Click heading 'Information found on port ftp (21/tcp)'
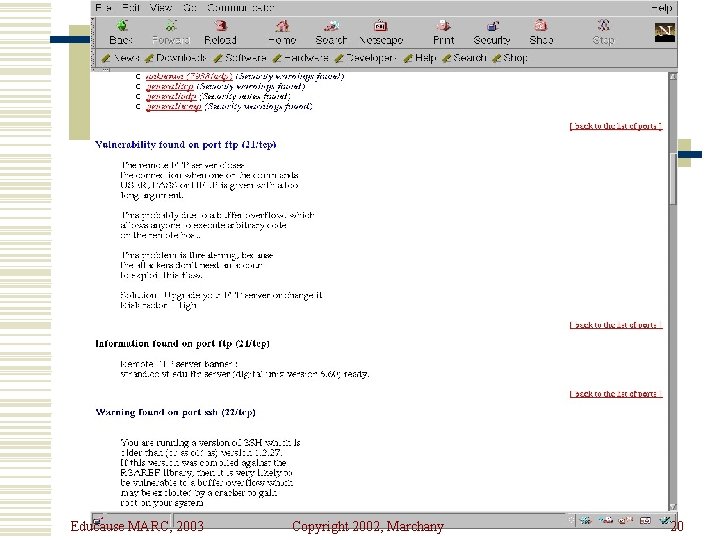Image resolution: width=720 pixels, height=540 pixels. (x=182, y=343)
